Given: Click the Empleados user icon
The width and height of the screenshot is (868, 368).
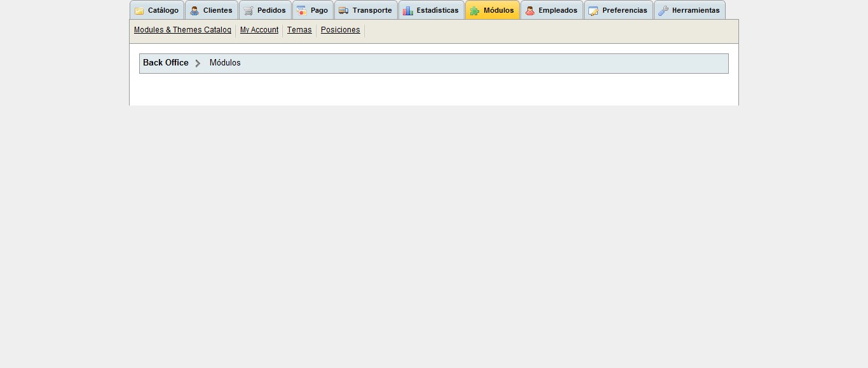Looking at the screenshot, I should 530,11.
